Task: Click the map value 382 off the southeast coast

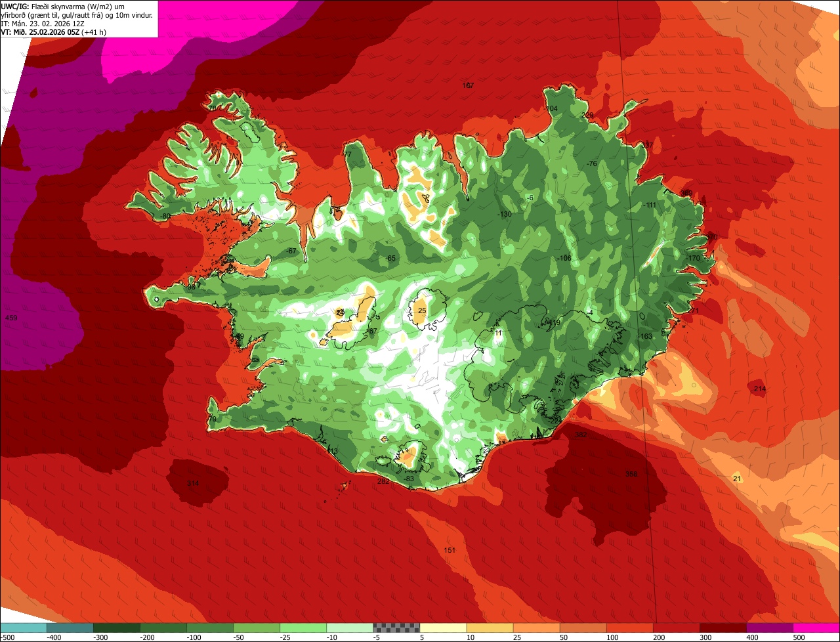Action: click(x=581, y=435)
